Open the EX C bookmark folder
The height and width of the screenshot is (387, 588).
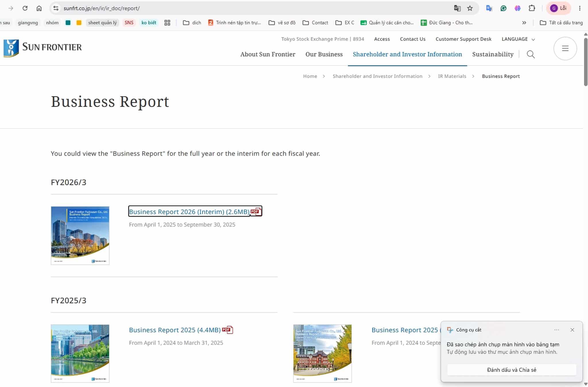pos(345,23)
